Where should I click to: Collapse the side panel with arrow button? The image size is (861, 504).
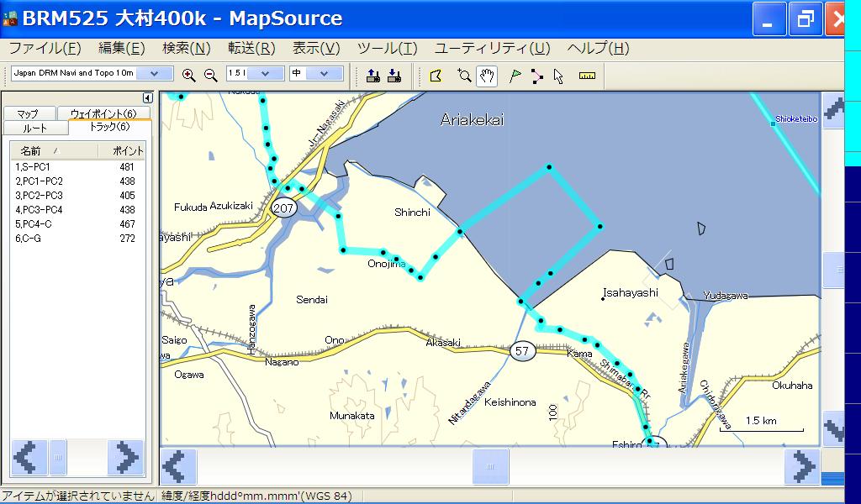[x=147, y=98]
